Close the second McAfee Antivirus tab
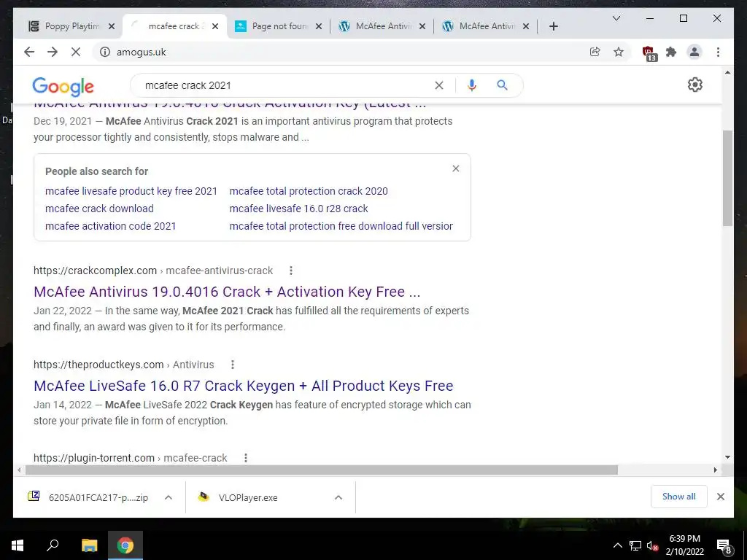 tap(526, 26)
